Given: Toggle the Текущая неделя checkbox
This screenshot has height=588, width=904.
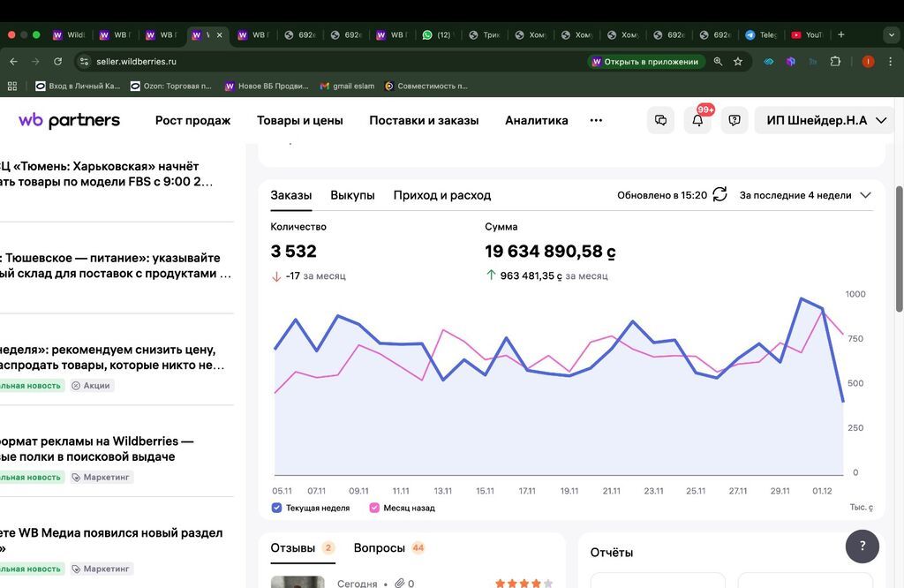Looking at the screenshot, I should 276,508.
